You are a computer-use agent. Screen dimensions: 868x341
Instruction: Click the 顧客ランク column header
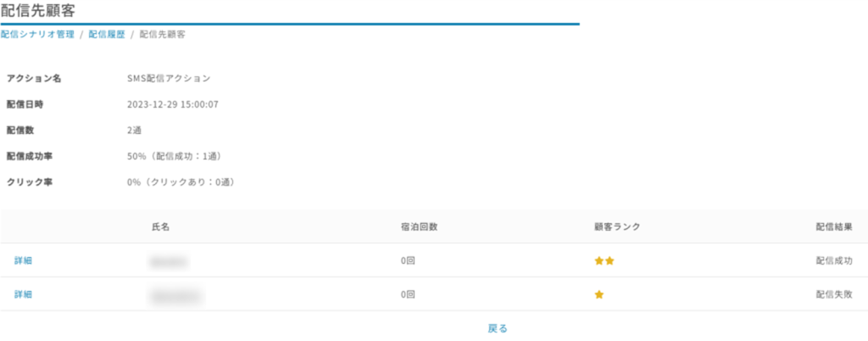click(x=617, y=227)
